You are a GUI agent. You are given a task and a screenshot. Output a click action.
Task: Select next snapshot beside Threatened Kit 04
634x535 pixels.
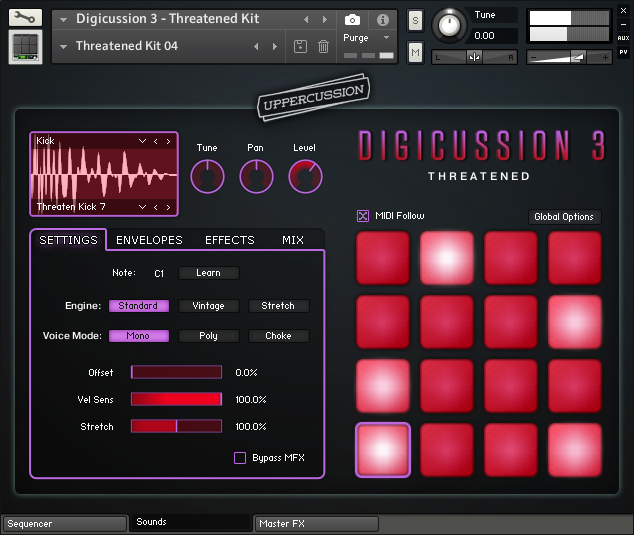[275, 47]
